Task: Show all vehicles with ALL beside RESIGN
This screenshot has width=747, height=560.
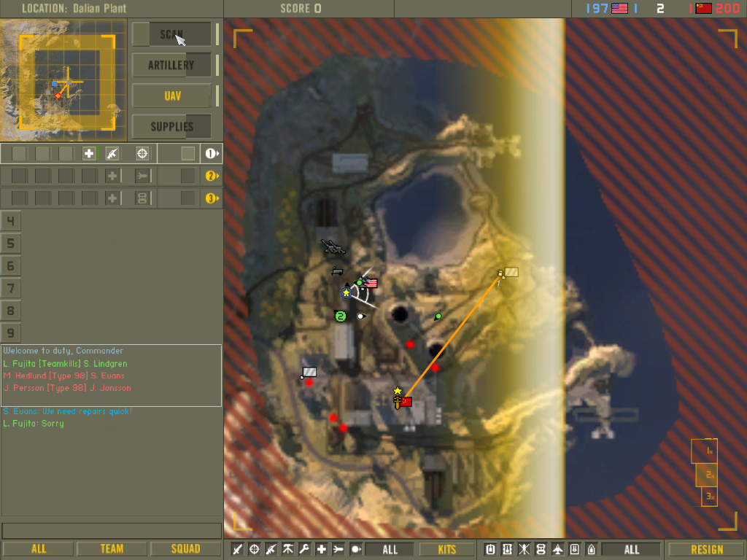Action: point(632,550)
